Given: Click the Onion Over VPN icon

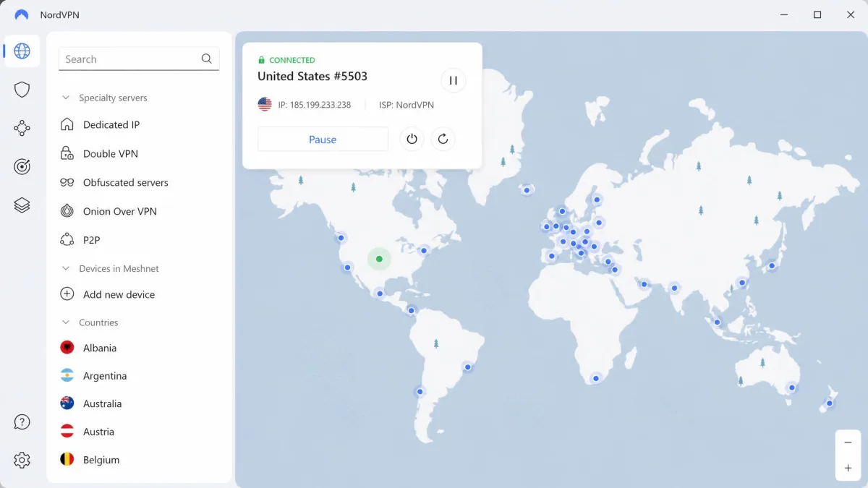Looking at the screenshot, I should point(67,211).
